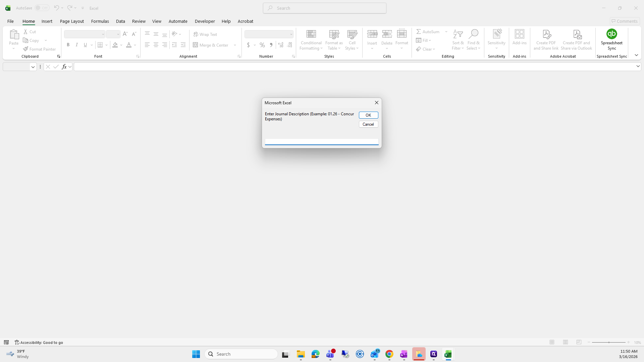
Task: Toggle italic formatting
Action: coord(77,45)
